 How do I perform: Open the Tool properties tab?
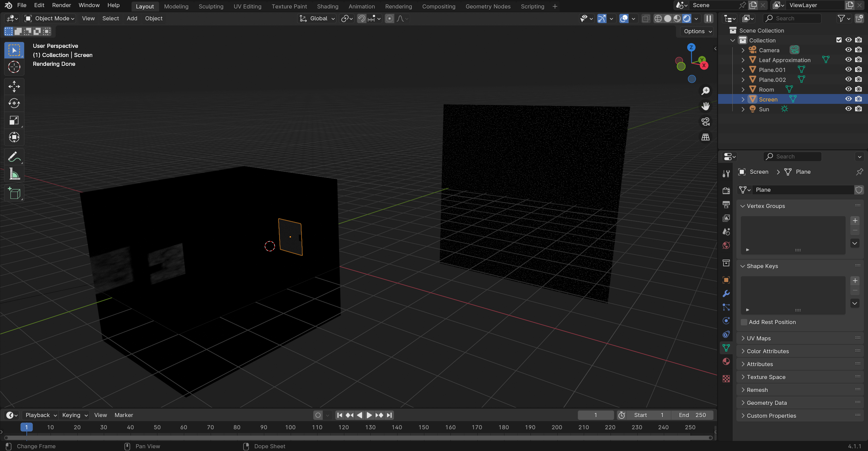(x=726, y=174)
